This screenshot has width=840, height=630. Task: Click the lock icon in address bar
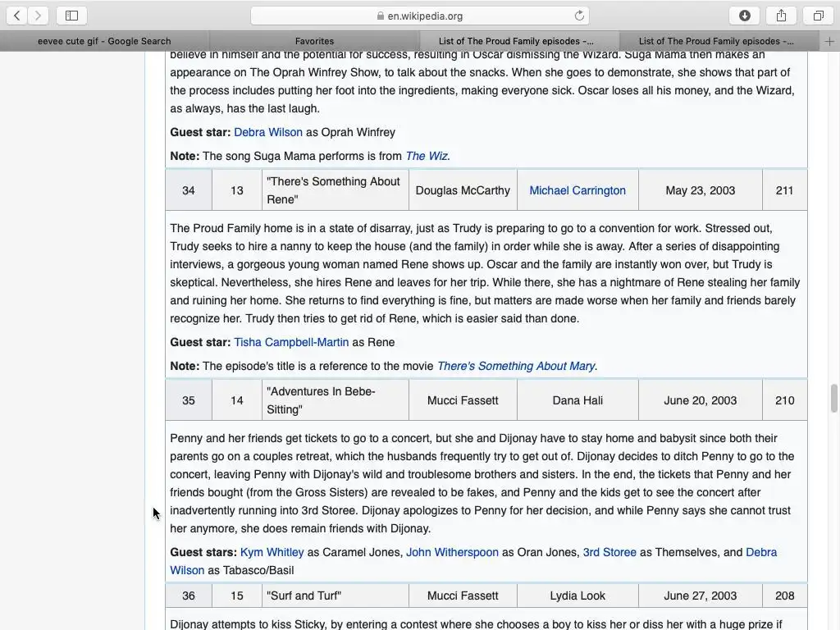click(381, 16)
